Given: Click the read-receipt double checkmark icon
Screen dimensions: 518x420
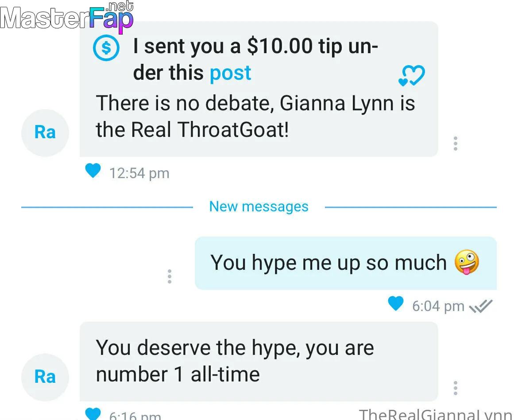Looking at the screenshot, I should pyautogui.click(x=481, y=306).
